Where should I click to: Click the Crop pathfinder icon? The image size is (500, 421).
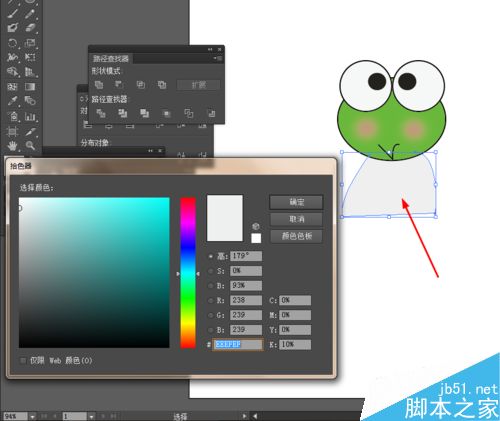click(167, 114)
